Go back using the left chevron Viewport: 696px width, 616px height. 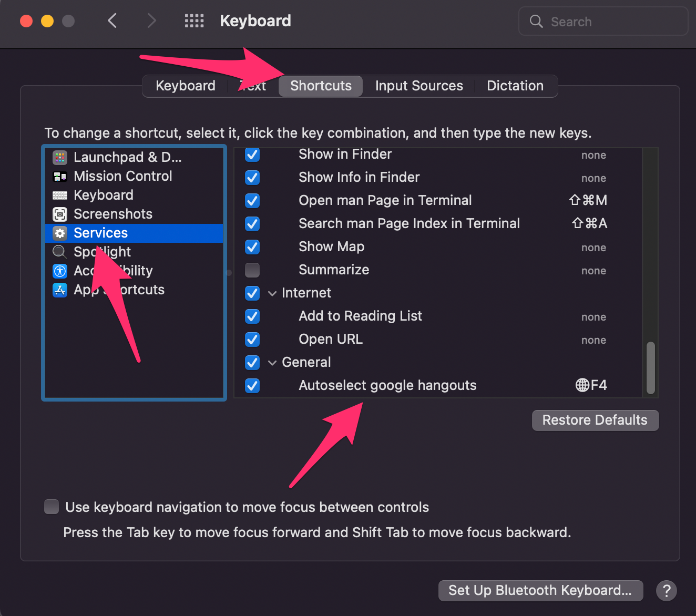tap(112, 21)
